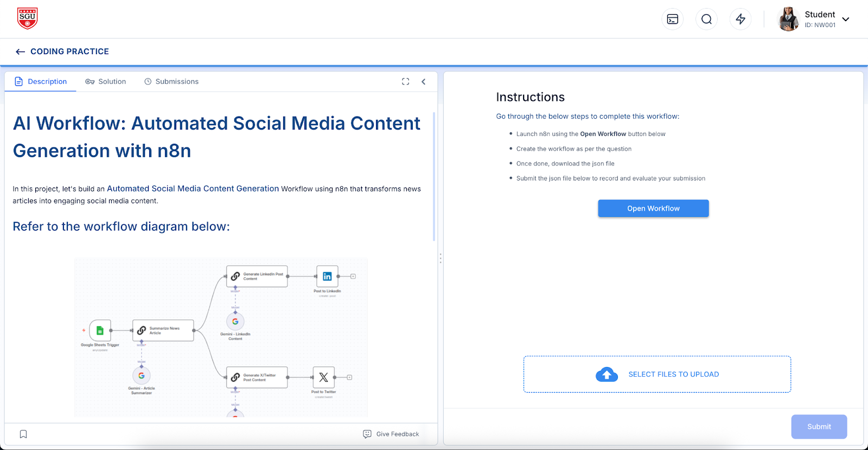
Task: Click the panel splitter handle dots
Action: coord(441,259)
